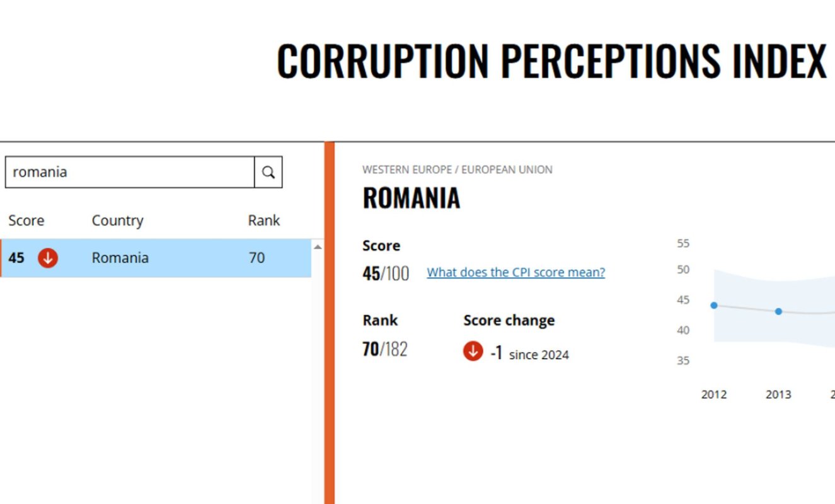Click the magnifier search icon
This screenshot has width=835, height=504.
(x=268, y=173)
